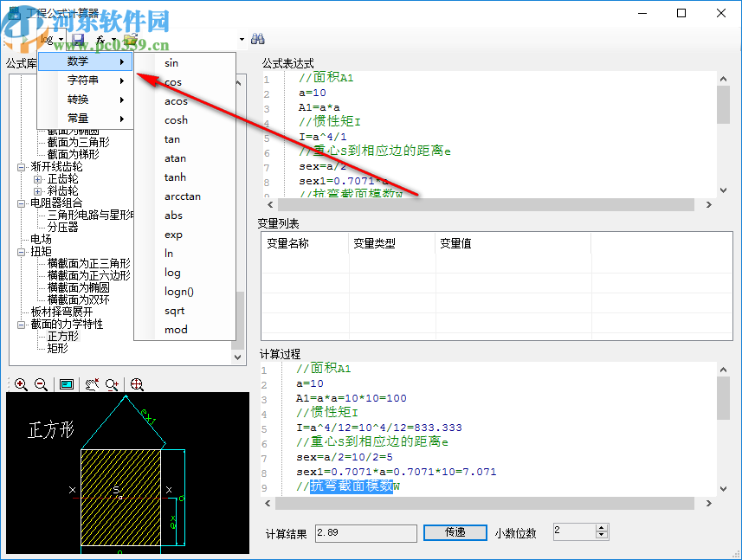Image resolution: width=742 pixels, height=560 pixels.
Task: Select 横截面为双环 tree item
Action: click(x=78, y=300)
